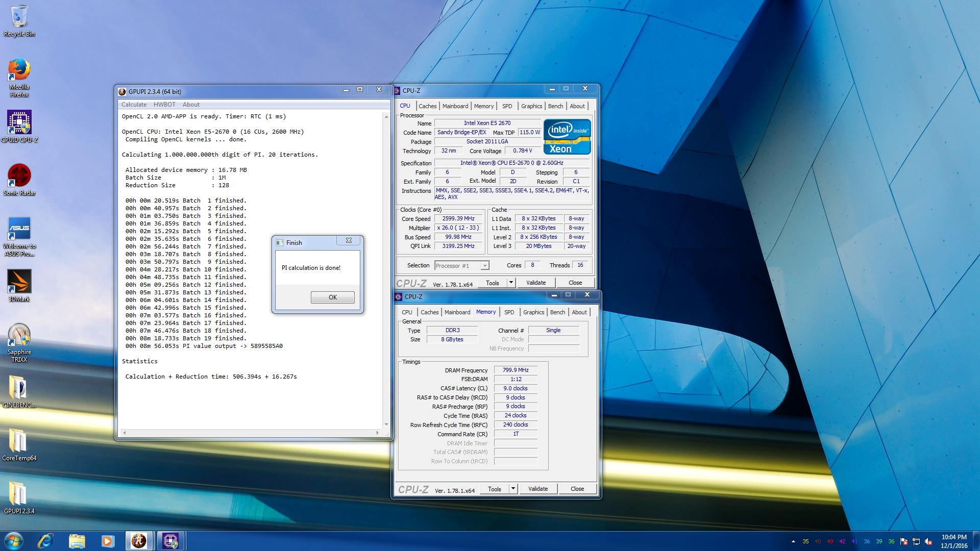
Task: Show hidden tray icons arrow
Action: pyautogui.click(x=793, y=541)
